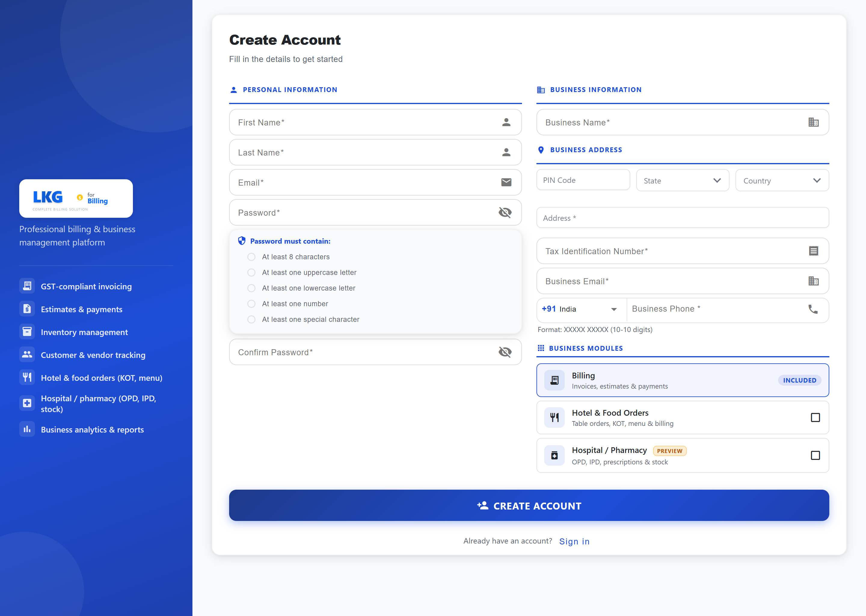Click the envelope icon in Email field
The height and width of the screenshot is (616, 866).
pyautogui.click(x=506, y=183)
